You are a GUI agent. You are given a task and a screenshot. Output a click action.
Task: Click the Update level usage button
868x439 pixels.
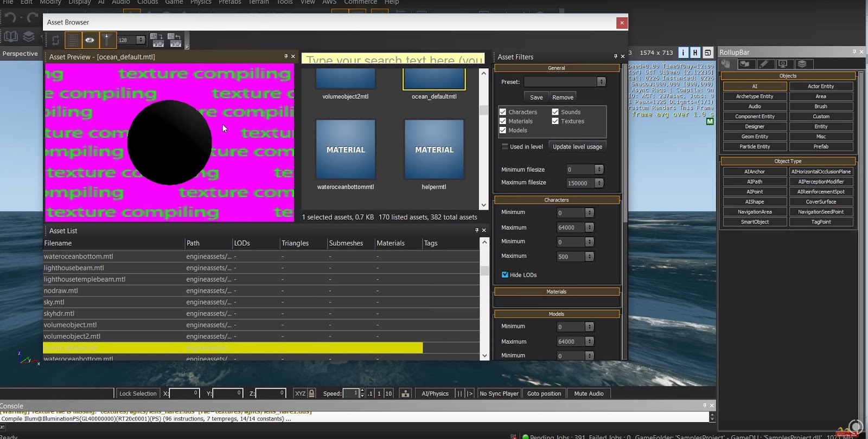(577, 146)
